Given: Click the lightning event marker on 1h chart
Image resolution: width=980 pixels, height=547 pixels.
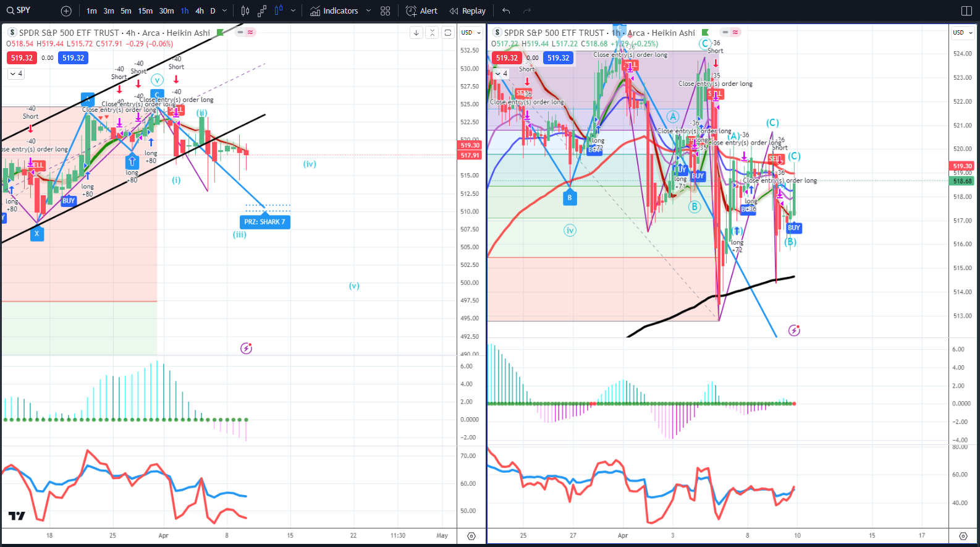Looking at the screenshot, I should pos(794,331).
